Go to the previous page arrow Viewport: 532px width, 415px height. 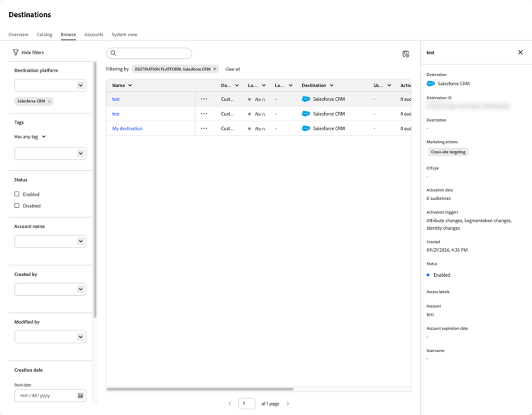coord(230,404)
